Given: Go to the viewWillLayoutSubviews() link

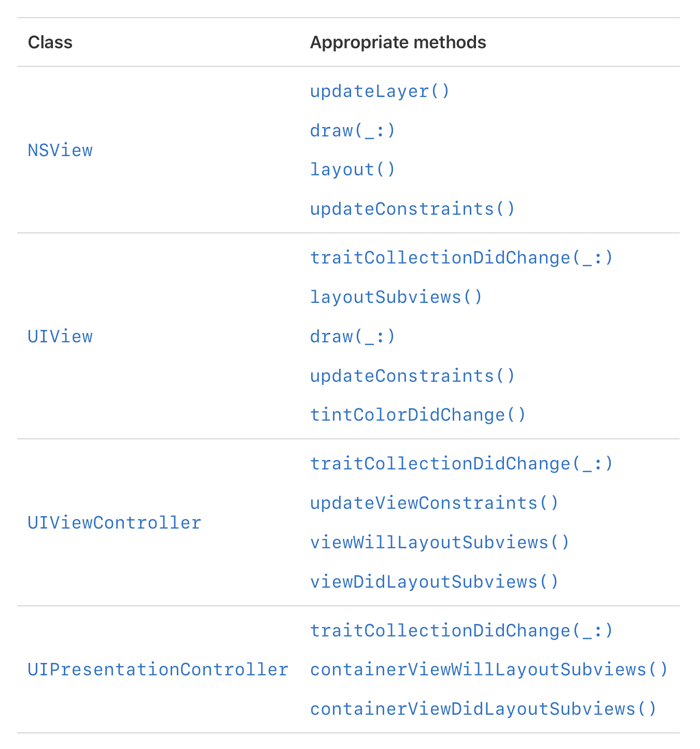Looking at the screenshot, I should coord(440,543).
